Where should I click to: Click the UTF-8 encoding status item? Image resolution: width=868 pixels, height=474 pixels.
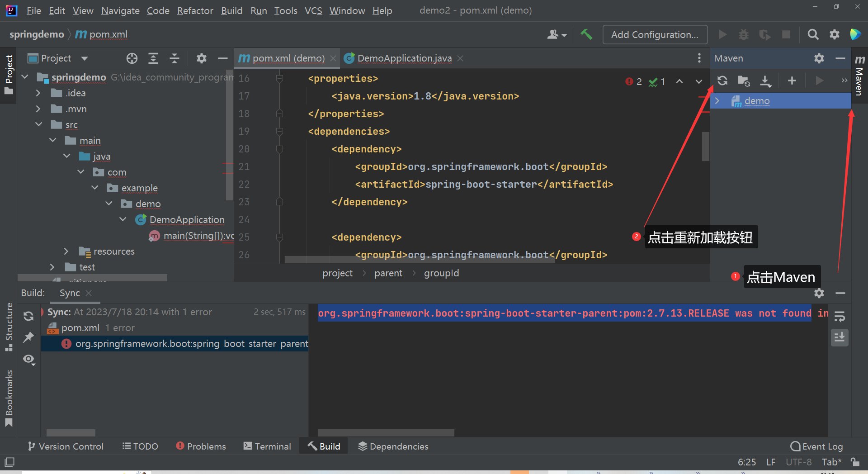point(798,462)
